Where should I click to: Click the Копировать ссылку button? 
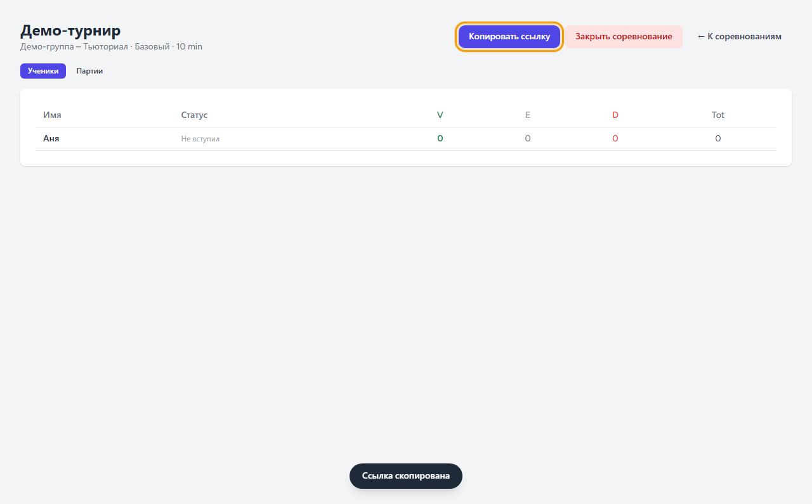509,37
